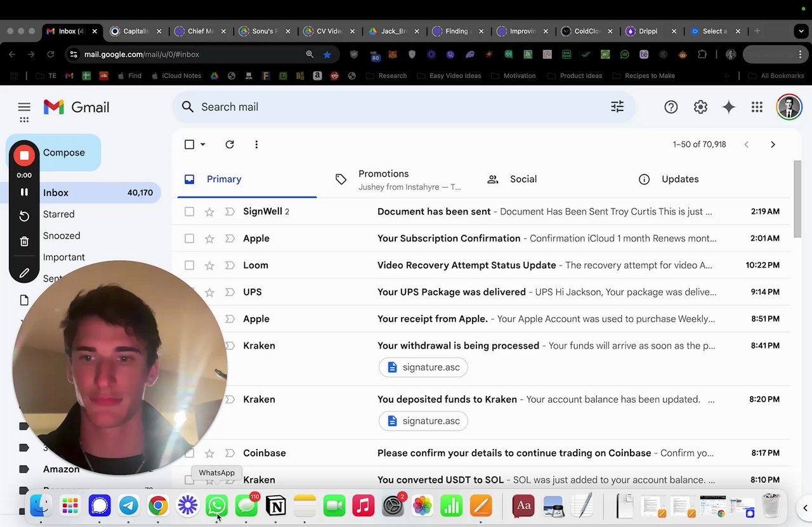Open the Important folder
The height and width of the screenshot is (527, 812).
coord(63,257)
